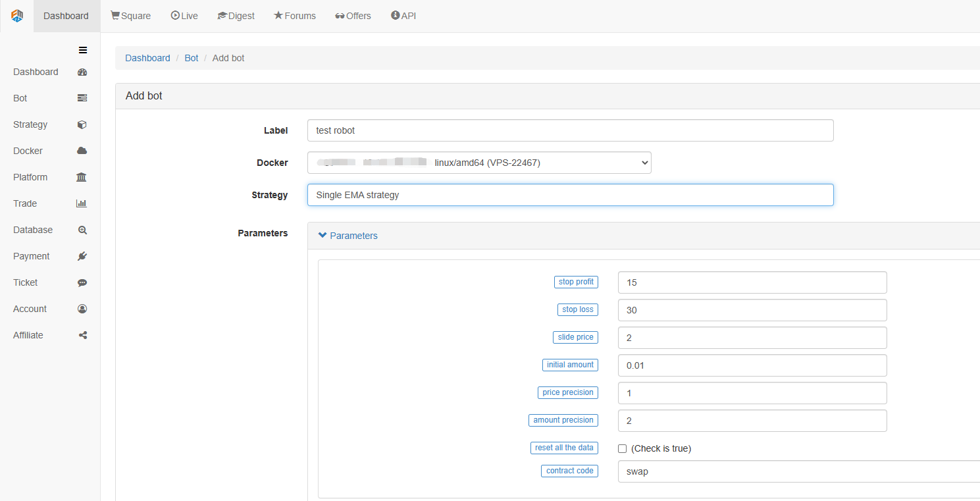Open Digest from the top navigation
980x501 pixels.
point(236,16)
